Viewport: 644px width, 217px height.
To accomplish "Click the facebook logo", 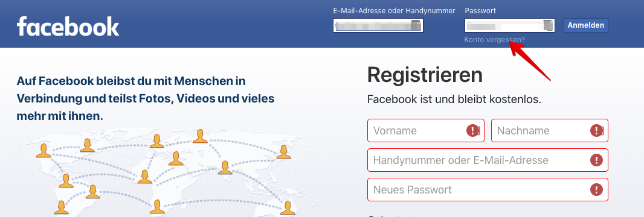I will click(x=68, y=26).
